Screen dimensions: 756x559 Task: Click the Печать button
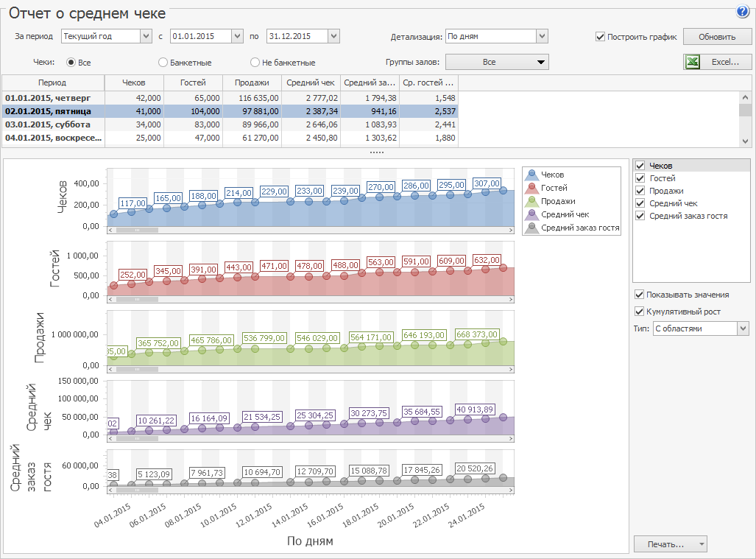pos(665,545)
